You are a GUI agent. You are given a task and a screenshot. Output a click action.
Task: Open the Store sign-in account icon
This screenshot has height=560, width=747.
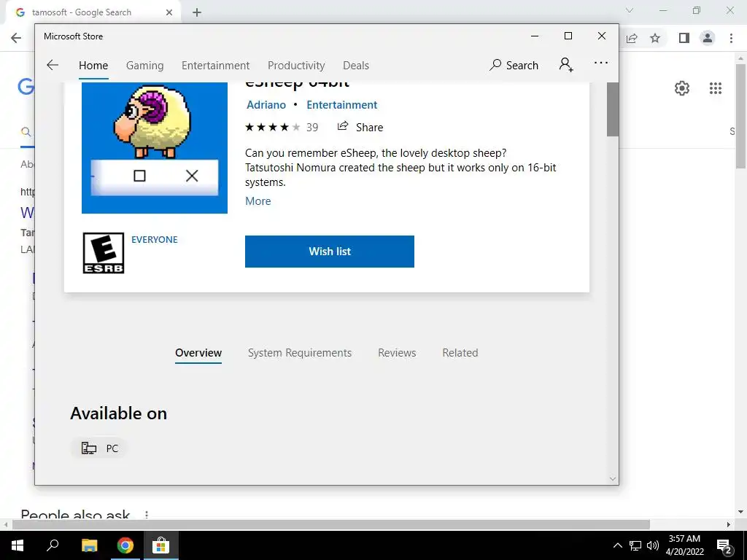(566, 64)
